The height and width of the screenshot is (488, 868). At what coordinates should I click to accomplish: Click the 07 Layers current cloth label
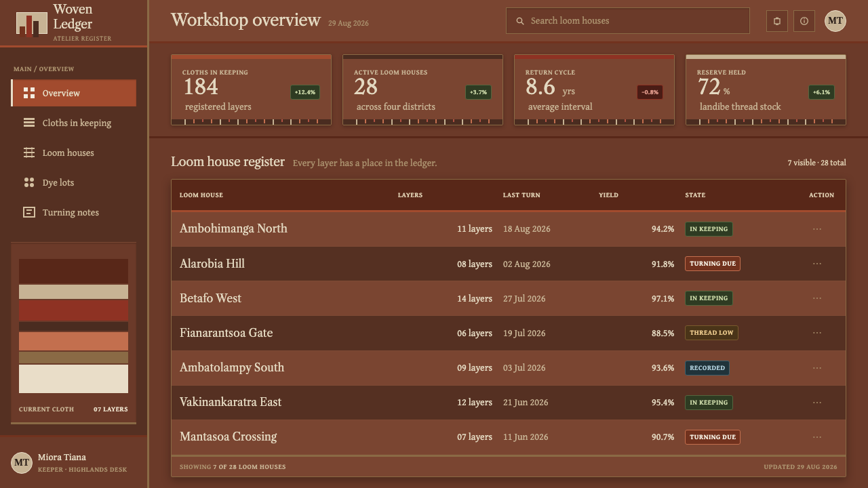[x=111, y=409]
